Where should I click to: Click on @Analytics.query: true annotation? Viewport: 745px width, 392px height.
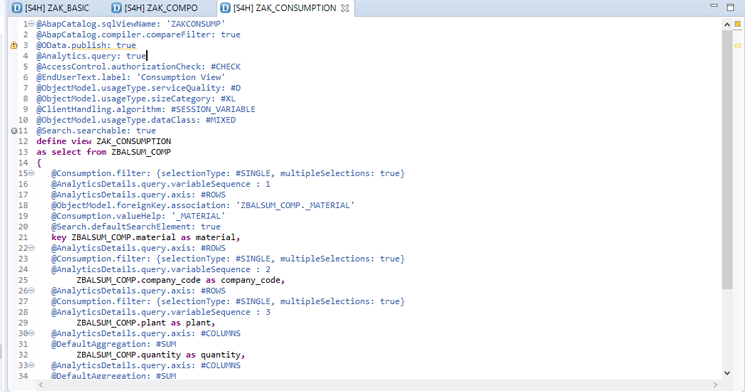click(91, 56)
